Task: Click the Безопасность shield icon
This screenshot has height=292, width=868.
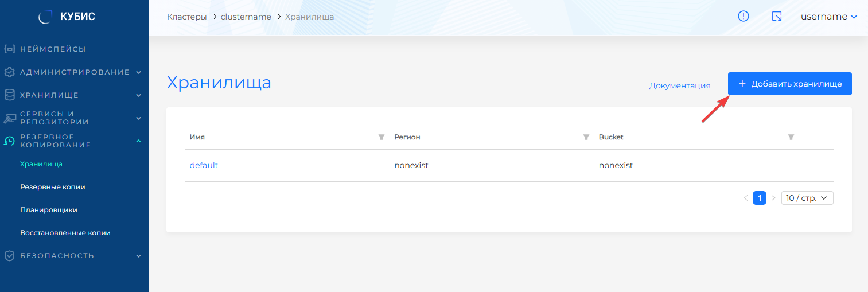Action: [9, 256]
